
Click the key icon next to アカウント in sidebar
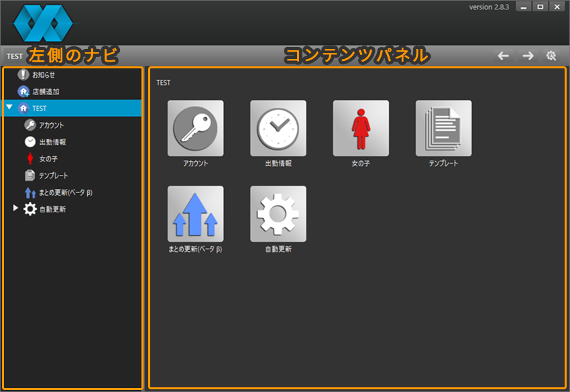coord(30,125)
